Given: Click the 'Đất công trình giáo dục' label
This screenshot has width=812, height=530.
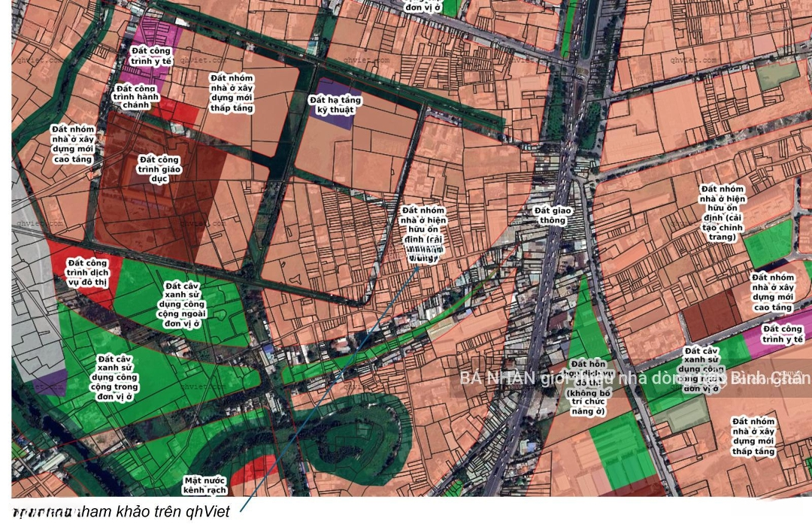Looking at the screenshot, I should (x=159, y=170).
